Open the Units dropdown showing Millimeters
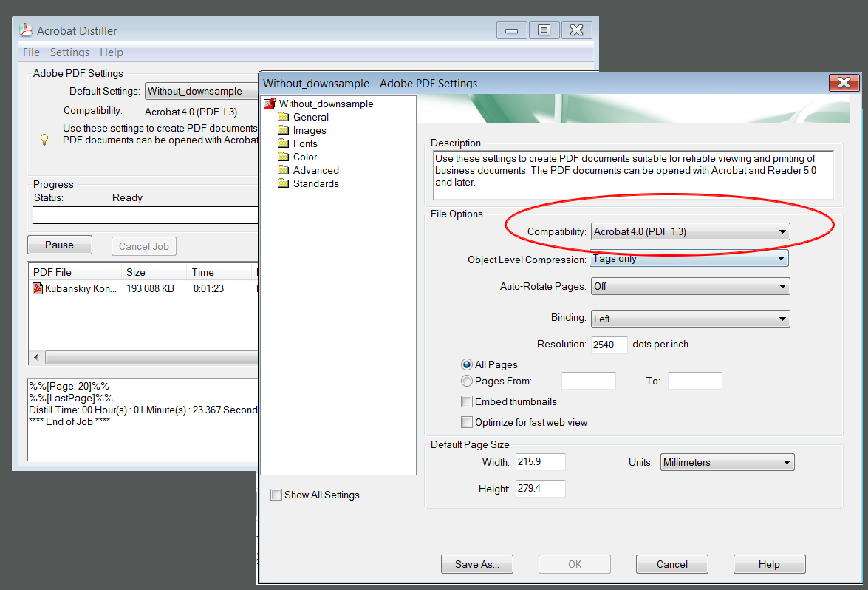Image resolution: width=868 pixels, height=590 pixels. (x=728, y=462)
